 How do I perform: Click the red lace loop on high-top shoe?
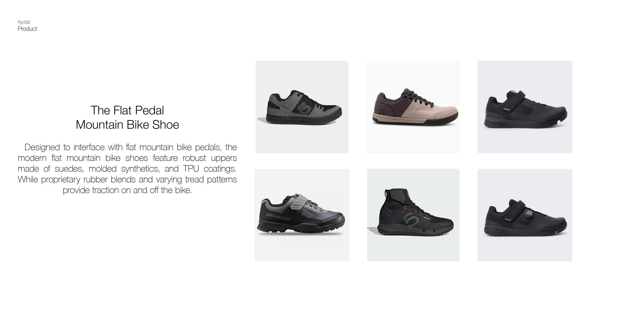tap(406, 207)
